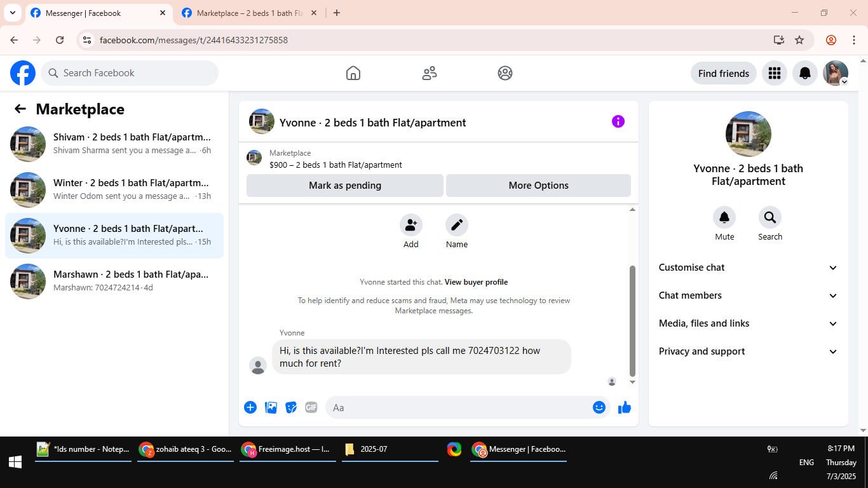Expand Customise chat section
The image size is (868, 488).
(x=749, y=268)
